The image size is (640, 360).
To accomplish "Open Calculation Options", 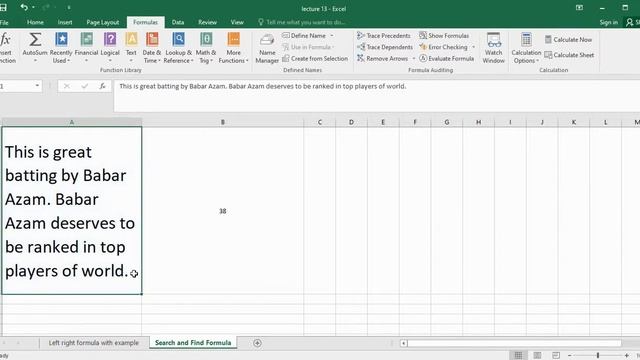I will 526,48.
